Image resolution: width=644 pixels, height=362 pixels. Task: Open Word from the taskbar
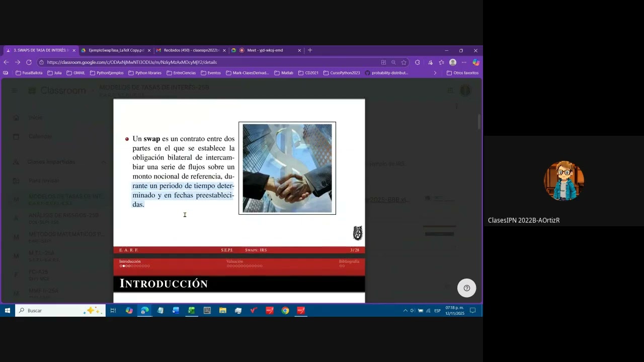pyautogui.click(x=176, y=311)
